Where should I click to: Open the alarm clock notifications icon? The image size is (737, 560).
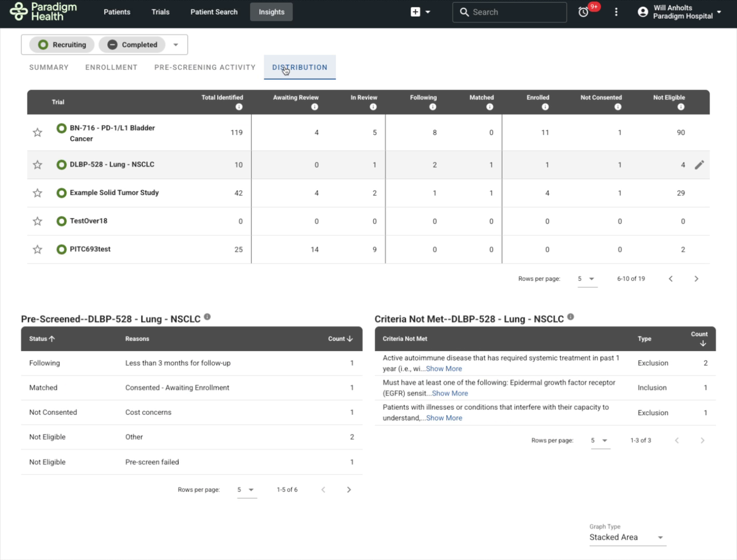click(584, 12)
